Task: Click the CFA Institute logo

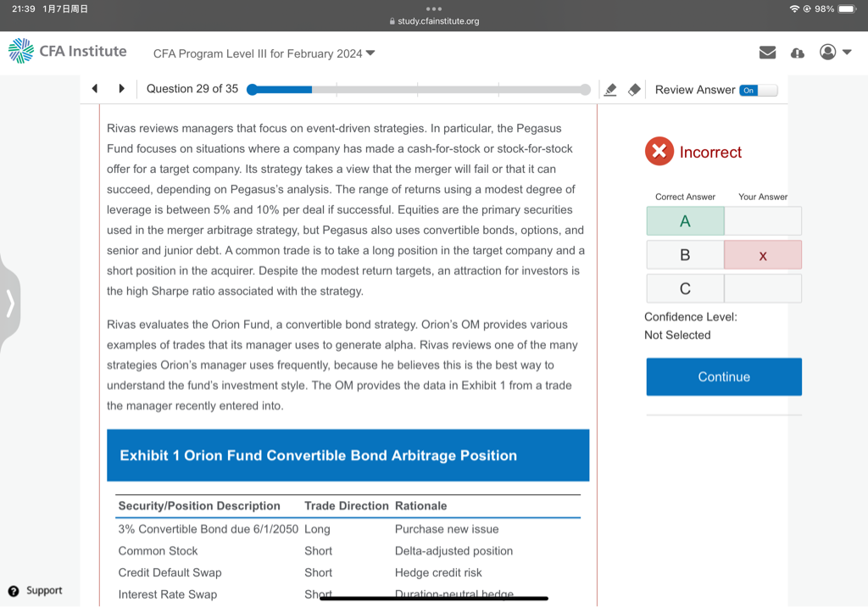Action: (67, 52)
